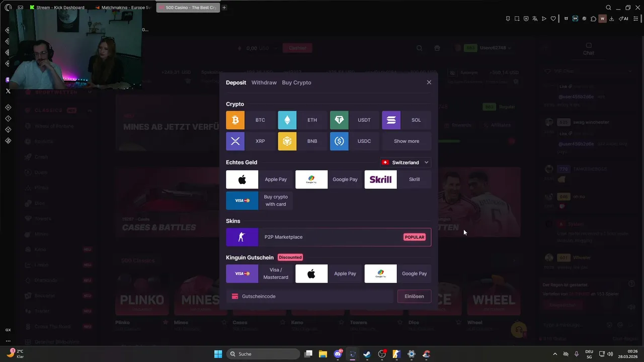
Task: Click the Skrill text label button
Action: click(x=414, y=179)
